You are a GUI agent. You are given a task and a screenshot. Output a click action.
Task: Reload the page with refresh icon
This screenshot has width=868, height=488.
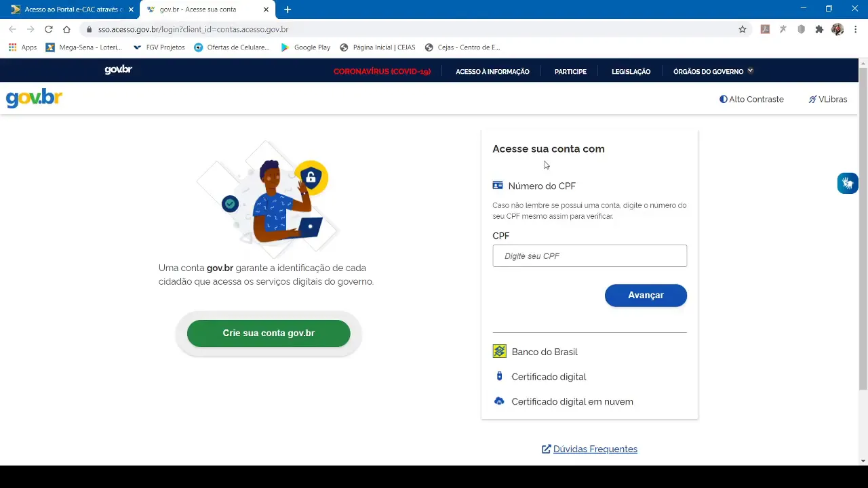[x=49, y=29]
